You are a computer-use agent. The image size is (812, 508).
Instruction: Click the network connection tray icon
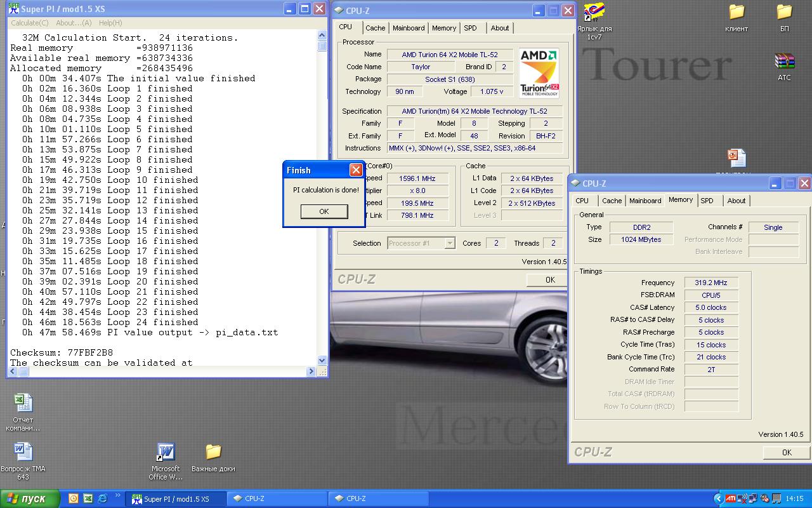point(754,498)
